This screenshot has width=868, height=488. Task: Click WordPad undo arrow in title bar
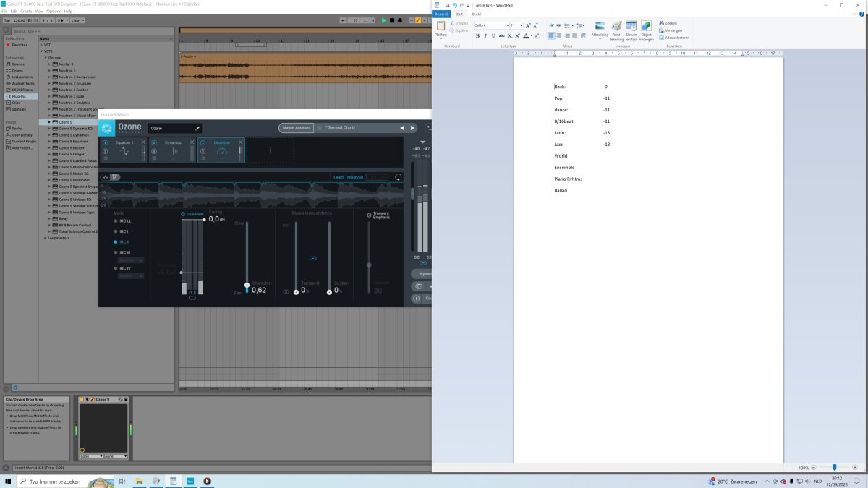[454, 4]
